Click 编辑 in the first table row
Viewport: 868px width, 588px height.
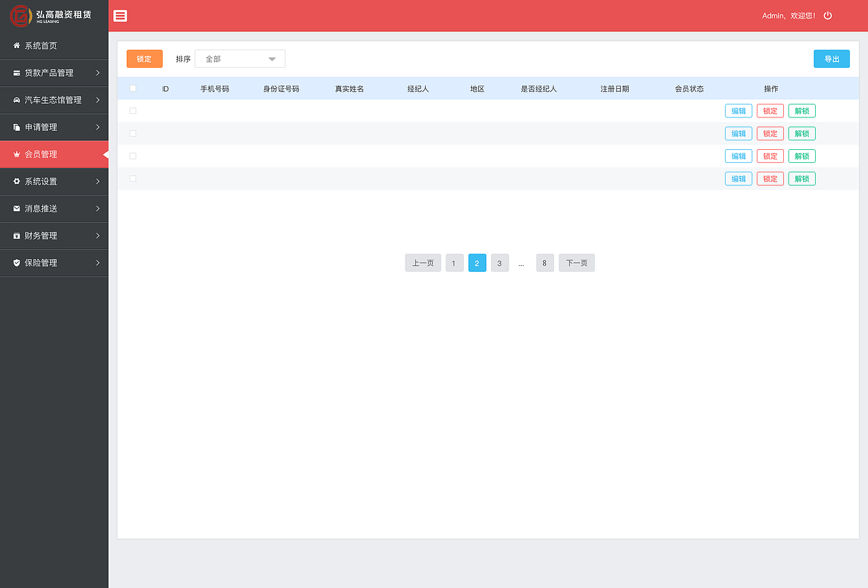738,111
